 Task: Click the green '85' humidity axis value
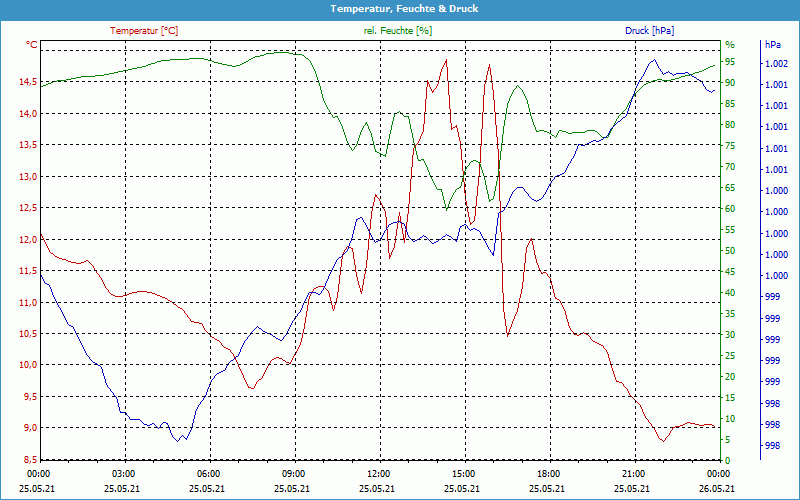coord(730,104)
